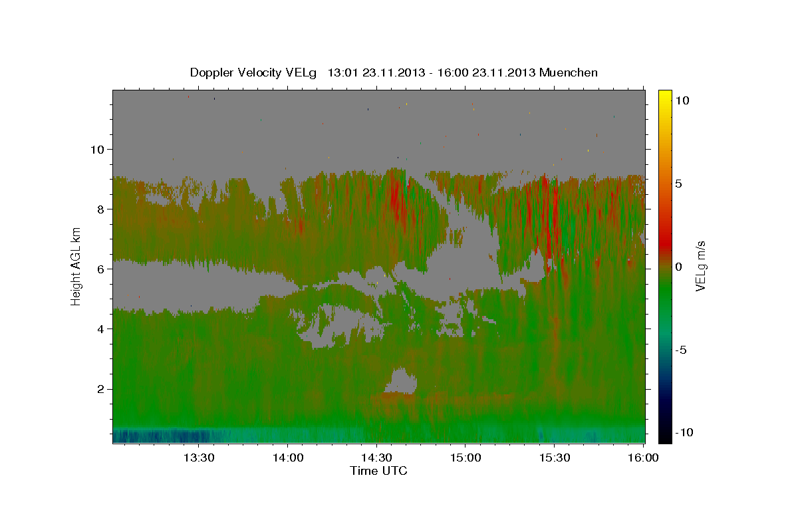Click the colorbar tick label -5
This screenshot has height=532, width=798.
[x=681, y=350]
